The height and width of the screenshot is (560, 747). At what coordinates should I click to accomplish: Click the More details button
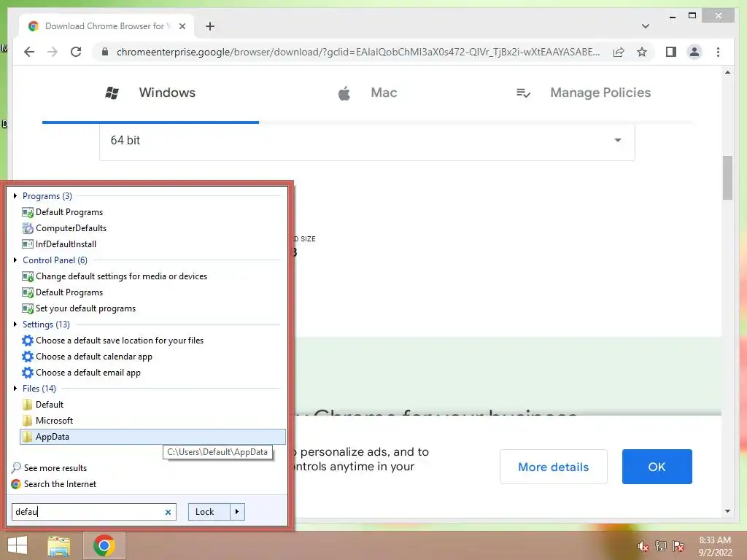(x=554, y=467)
